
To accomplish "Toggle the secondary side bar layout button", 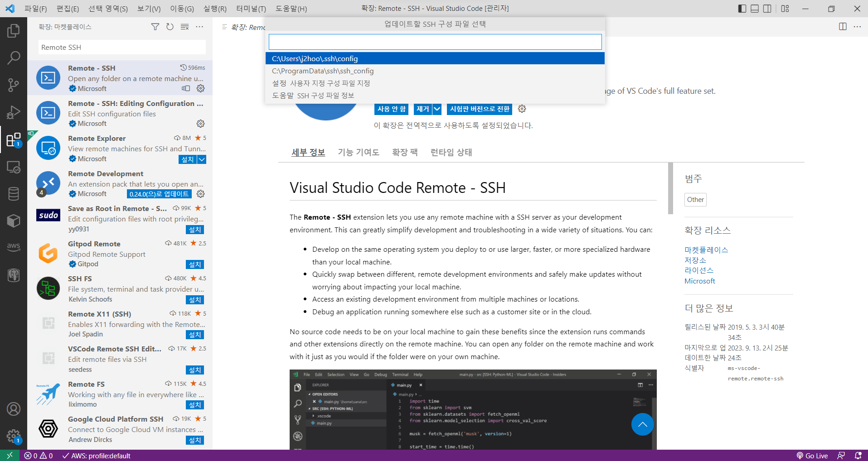I will coord(767,9).
